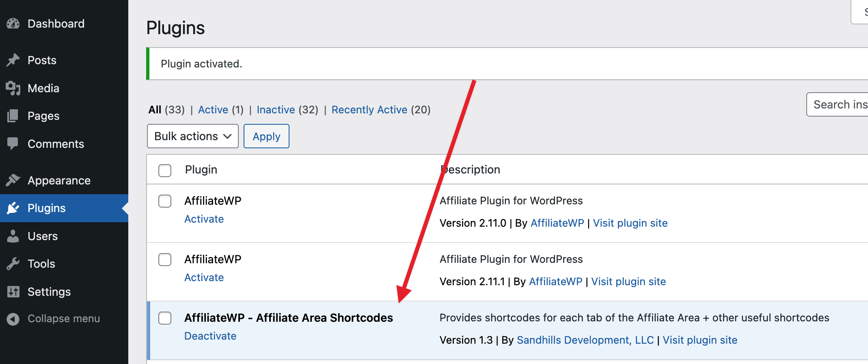Click the Pages document icon
Viewport: 868px width, 364px height.
coord(13,116)
